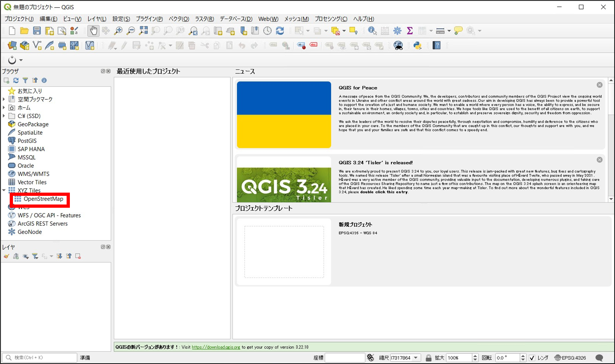Toggle mouse extents display next to coordinate field
The width and height of the screenshot is (615, 364).
pyautogui.click(x=371, y=358)
